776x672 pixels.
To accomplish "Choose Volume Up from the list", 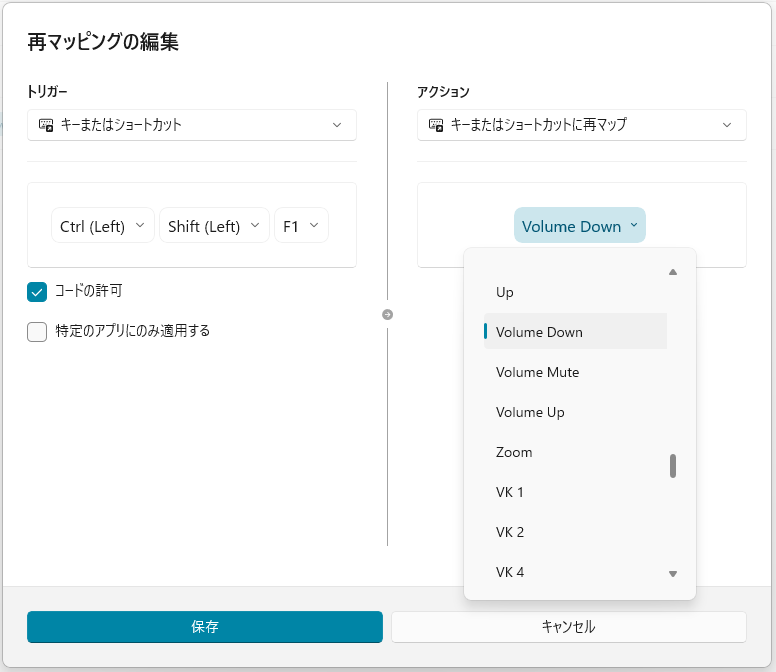I will [575, 412].
